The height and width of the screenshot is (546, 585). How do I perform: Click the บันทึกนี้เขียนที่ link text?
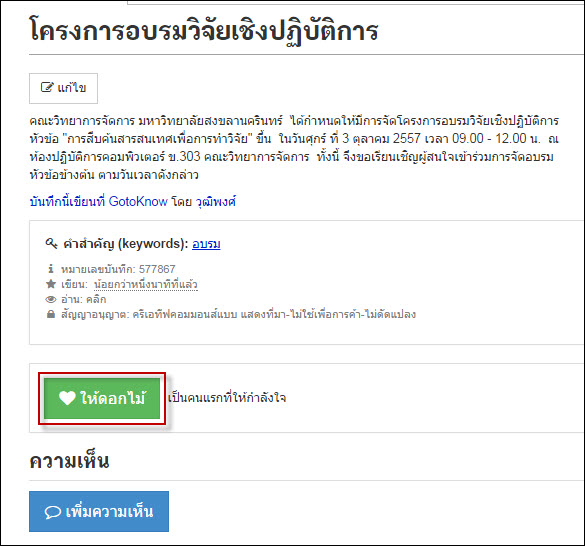click(x=68, y=202)
